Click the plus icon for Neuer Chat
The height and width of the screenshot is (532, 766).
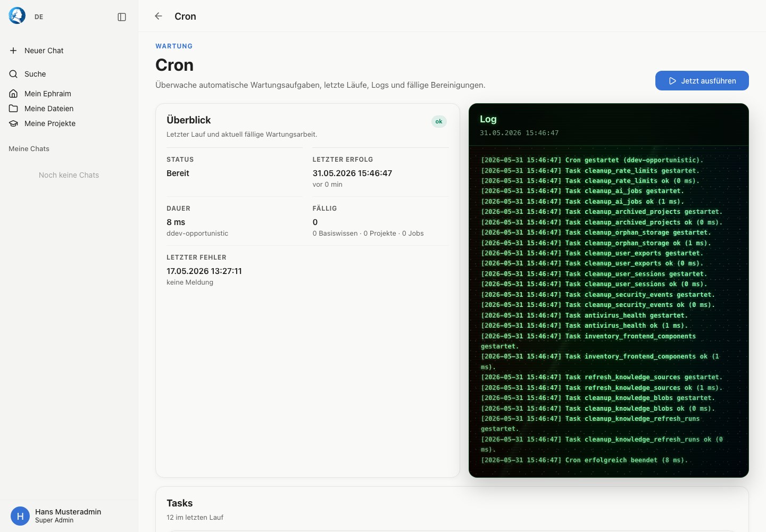[x=13, y=51]
